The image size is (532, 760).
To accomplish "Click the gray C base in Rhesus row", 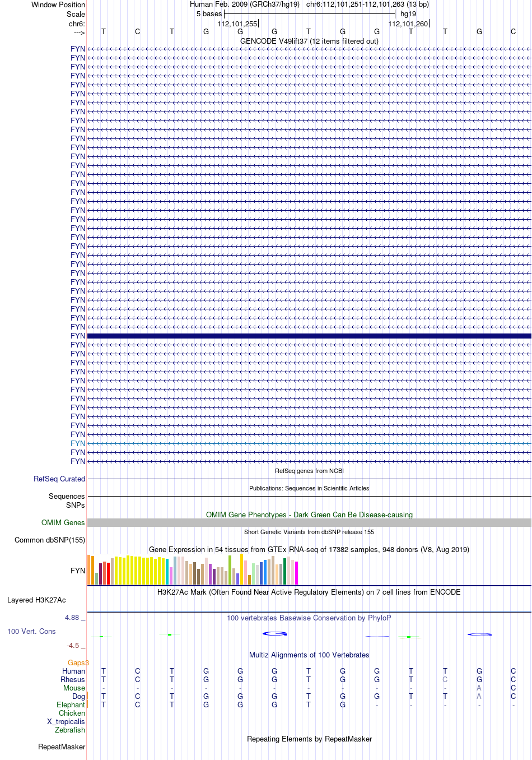I will (x=445, y=679).
